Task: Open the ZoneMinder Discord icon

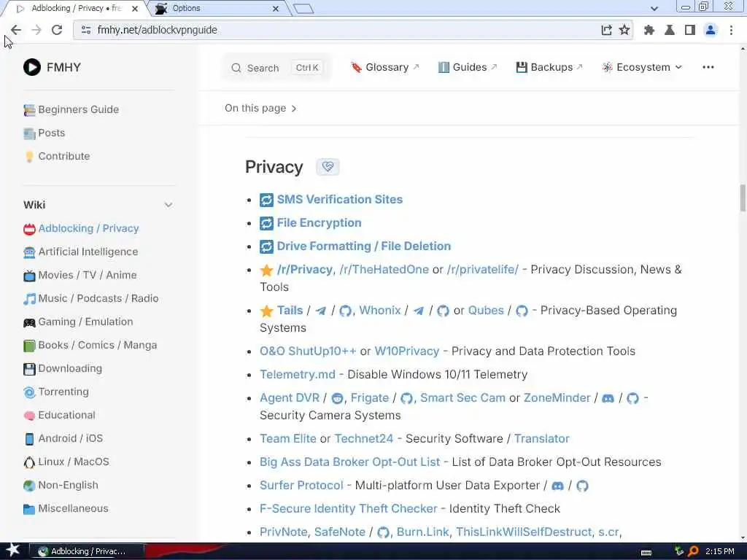Action: pos(608,399)
